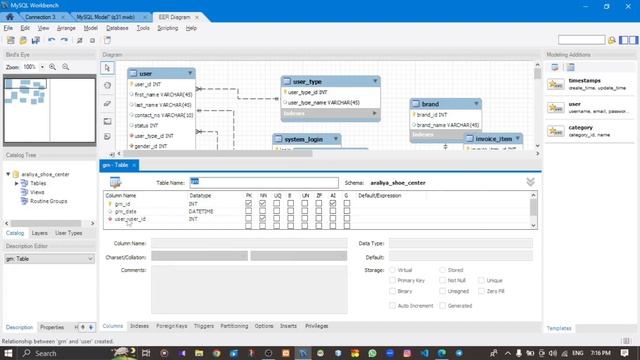The height and width of the screenshot is (360, 640).
Task: Select the Views item in Catalog Tree
Action: click(37, 192)
